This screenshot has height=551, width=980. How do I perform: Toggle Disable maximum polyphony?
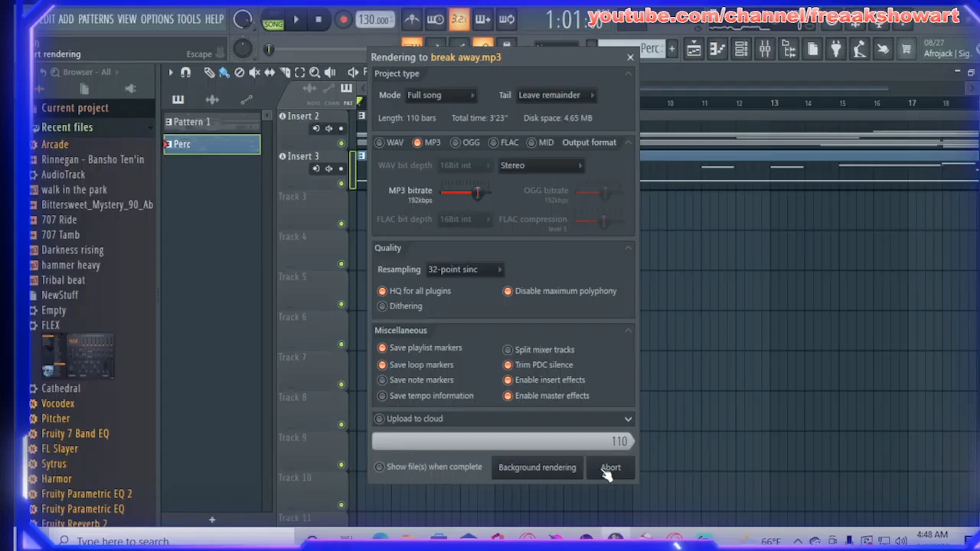[560, 291]
